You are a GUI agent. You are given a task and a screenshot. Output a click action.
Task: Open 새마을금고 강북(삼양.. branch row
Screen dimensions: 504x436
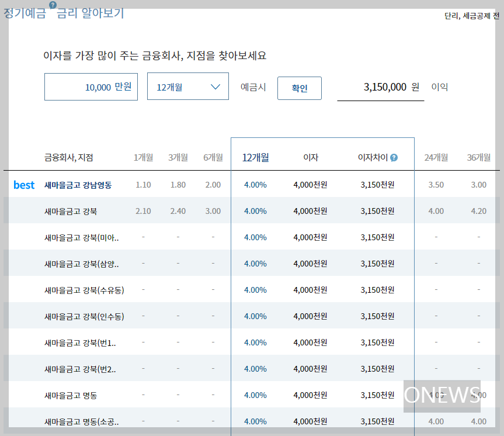[252, 264]
